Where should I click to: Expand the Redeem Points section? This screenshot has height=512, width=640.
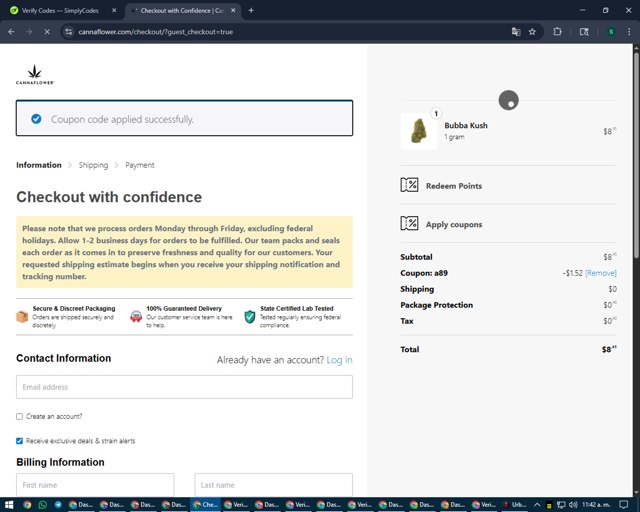(454, 186)
